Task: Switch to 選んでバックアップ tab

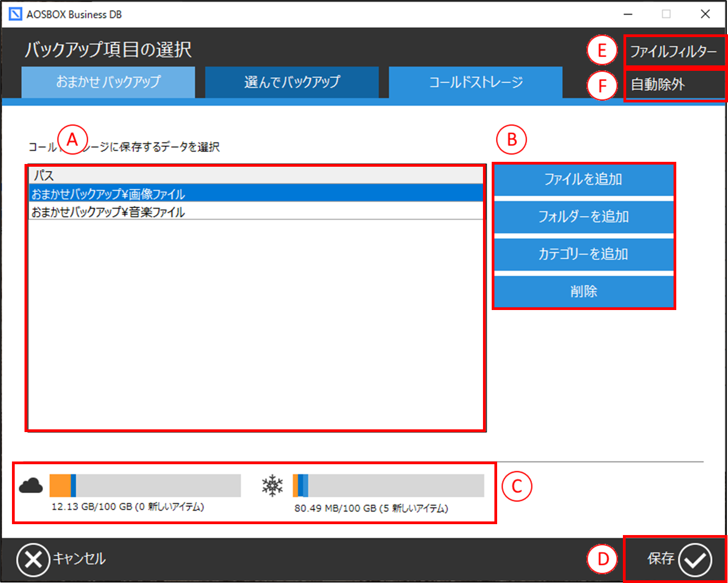Action: pyautogui.click(x=292, y=82)
